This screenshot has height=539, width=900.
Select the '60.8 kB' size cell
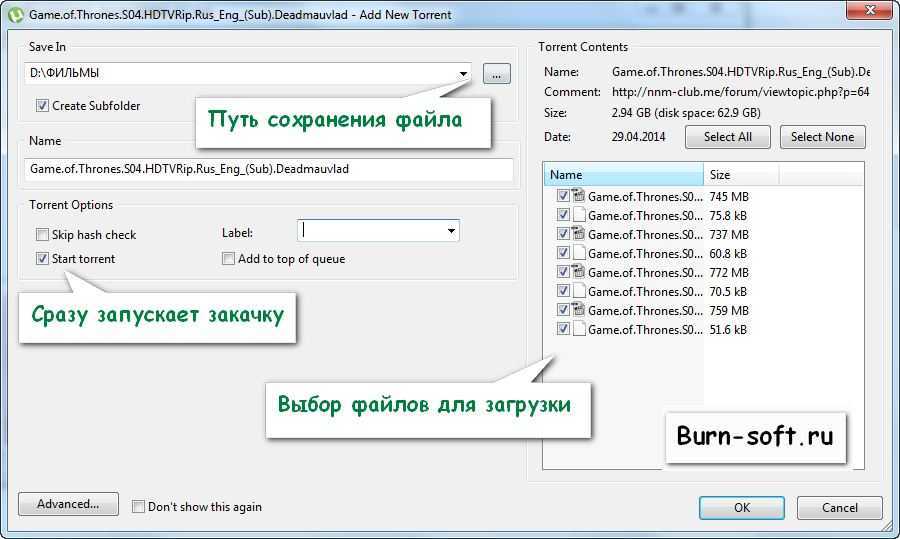(728, 253)
